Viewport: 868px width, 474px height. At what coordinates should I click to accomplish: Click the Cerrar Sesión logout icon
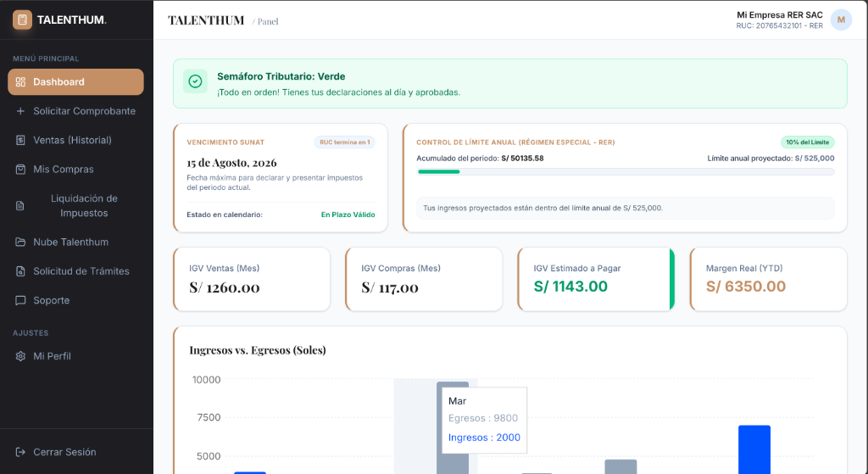pos(20,452)
